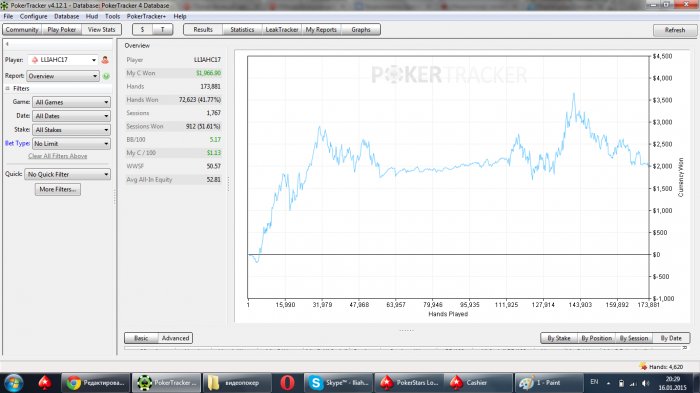The width and height of the screenshot is (700, 393).
Task: Open Google Chrome from the taskbar
Action: click(96, 383)
